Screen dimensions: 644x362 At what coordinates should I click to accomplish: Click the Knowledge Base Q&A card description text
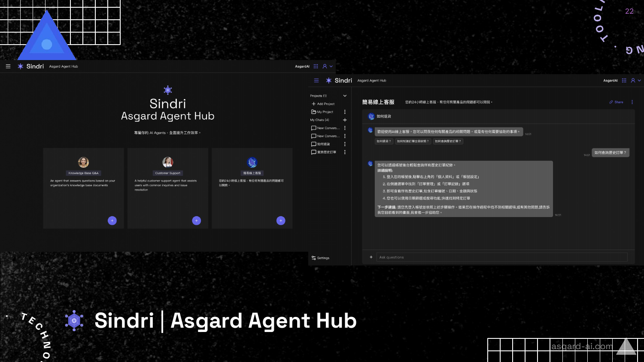(x=83, y=183)
